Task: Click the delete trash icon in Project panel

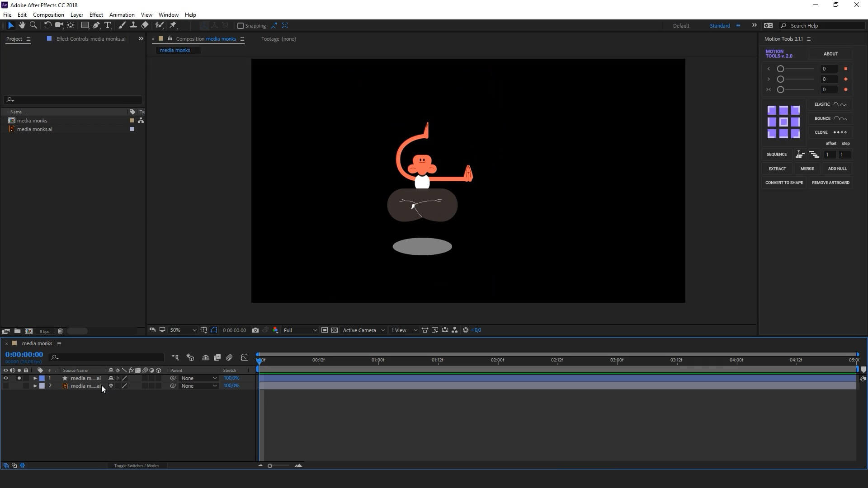Action: pos(60,331)
